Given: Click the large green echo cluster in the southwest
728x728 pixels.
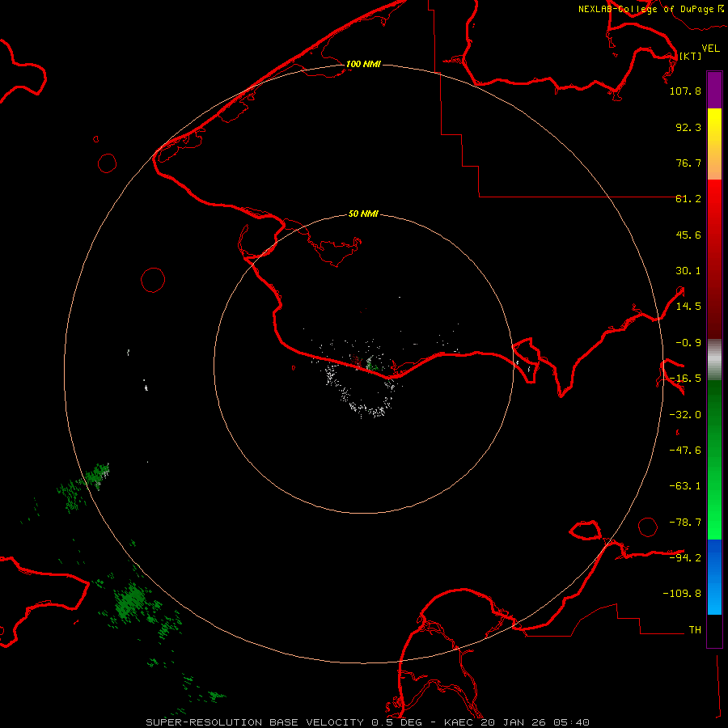Looking at the screenshot, I should (x=131, y=601).
